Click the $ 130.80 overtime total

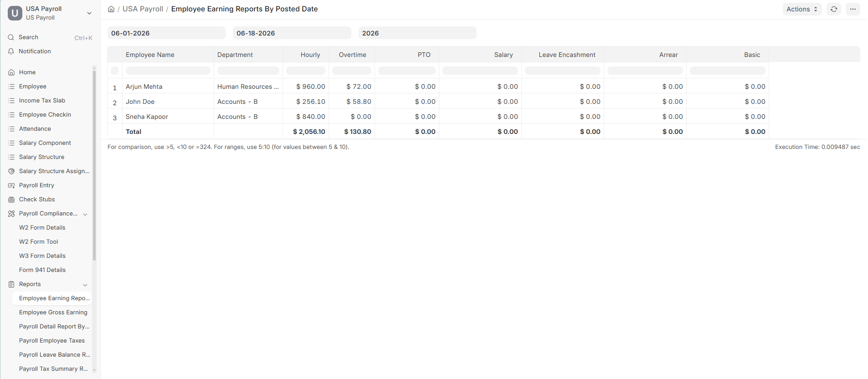coord(358,132)
